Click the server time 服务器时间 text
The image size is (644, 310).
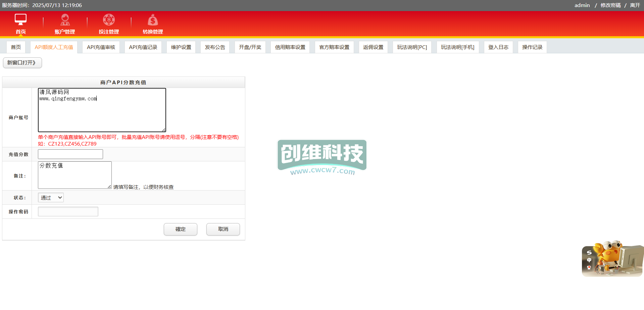tap(42, 5)
